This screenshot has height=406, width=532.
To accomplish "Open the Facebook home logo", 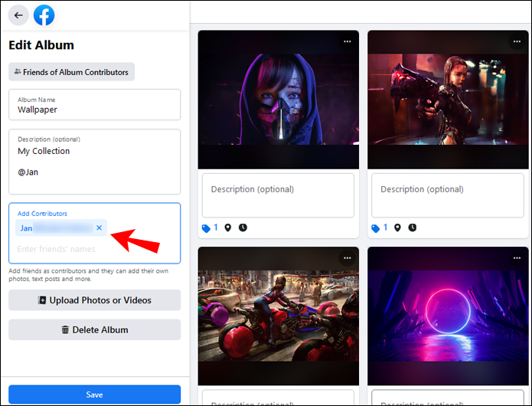I will (44, 15).
